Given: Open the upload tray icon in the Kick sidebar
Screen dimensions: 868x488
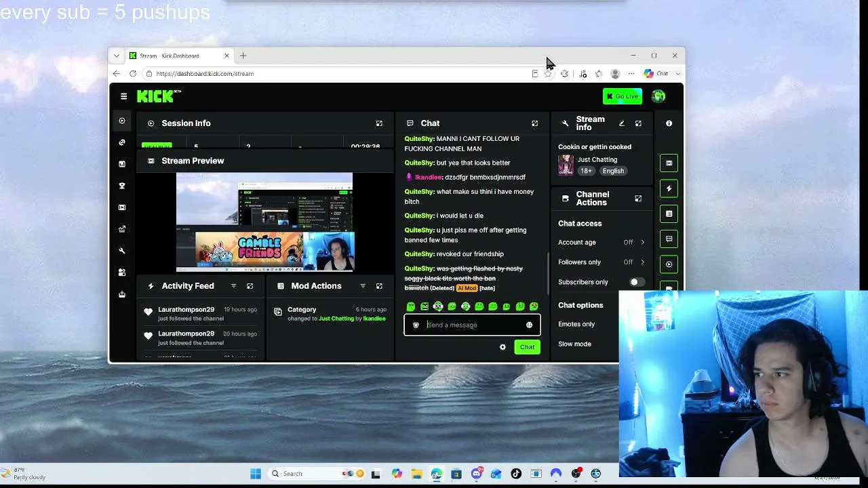Looking at the screenshot, I should pos(122,294).
